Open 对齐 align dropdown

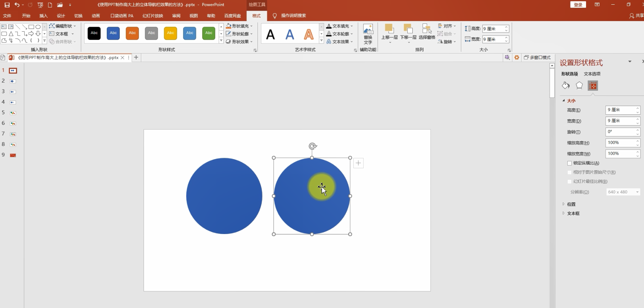coord(447,26)
